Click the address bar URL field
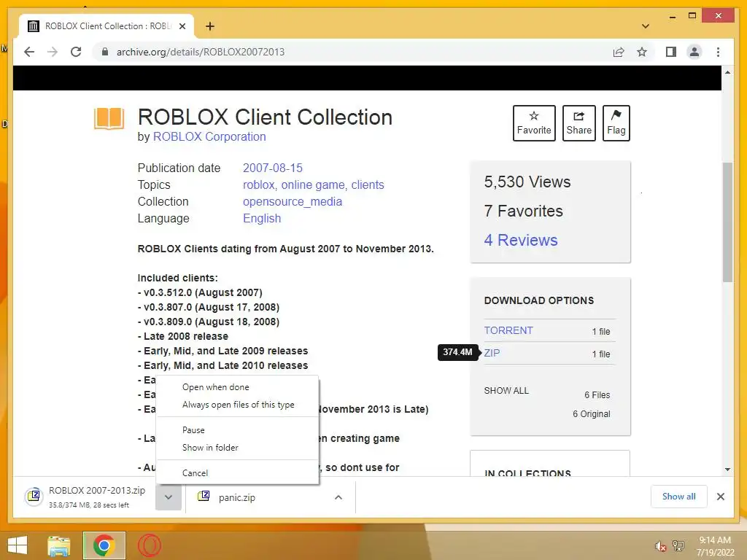This screenshot has height=560, width=747. tap(352, 52)
